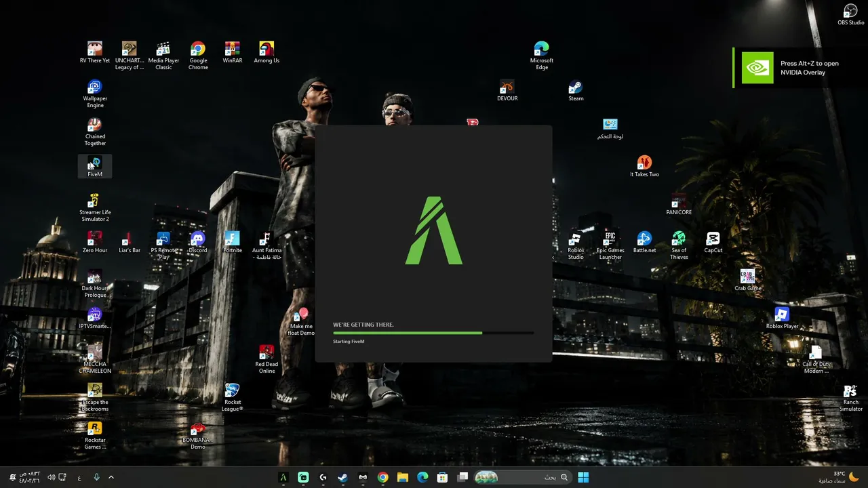Open the Rocket League desktop shortcut

click(x=233, y=397)
